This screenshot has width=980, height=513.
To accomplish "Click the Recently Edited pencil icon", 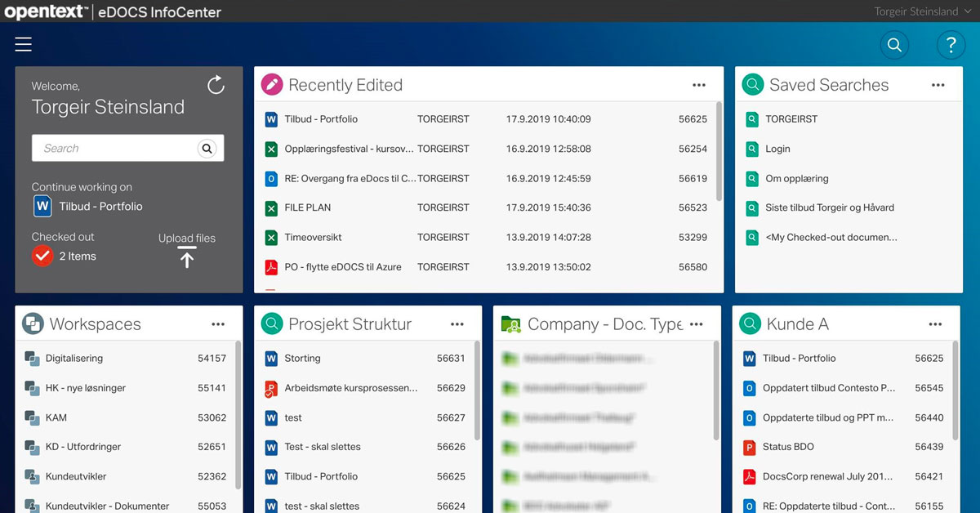I will click(272, 85).
